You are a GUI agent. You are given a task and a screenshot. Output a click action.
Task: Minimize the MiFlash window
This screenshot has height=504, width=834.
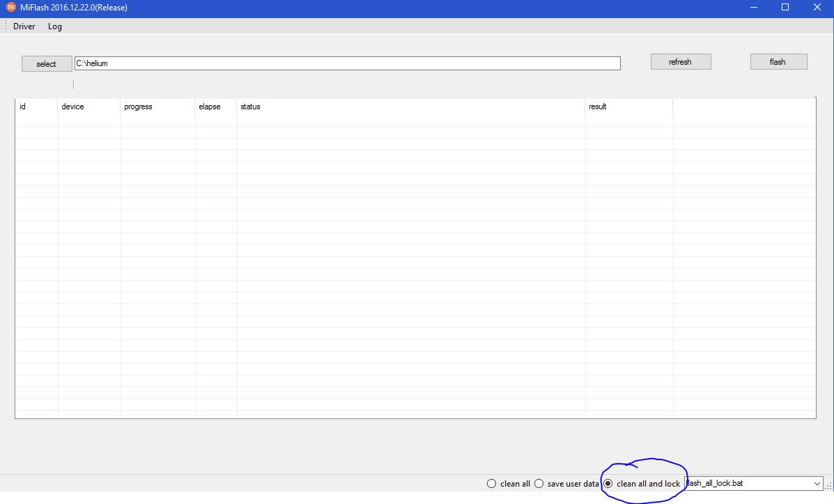[754, 8]
